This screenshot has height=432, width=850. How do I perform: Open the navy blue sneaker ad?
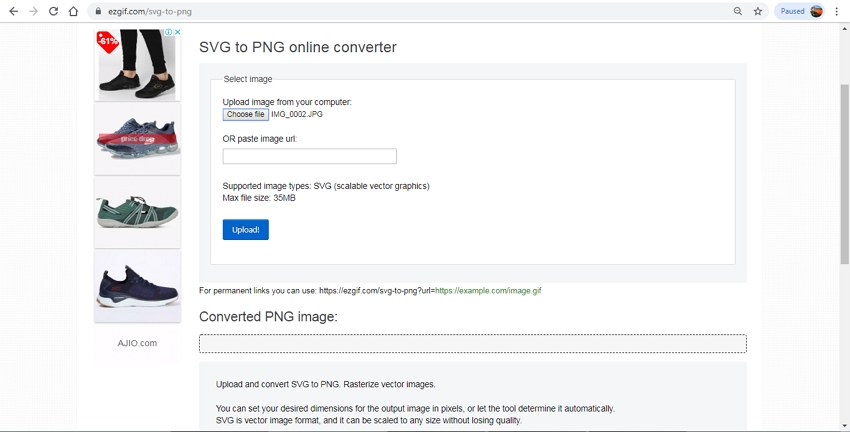click(x=137, y=284)
